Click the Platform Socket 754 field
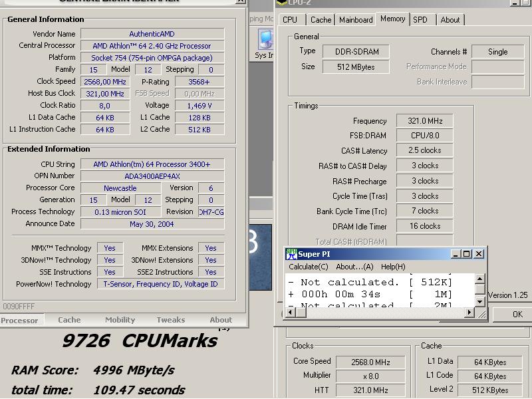Viewport: 532px width, 399px height. point(152,58)
